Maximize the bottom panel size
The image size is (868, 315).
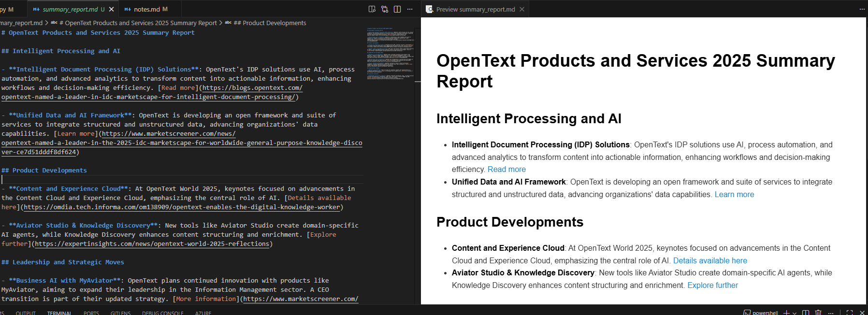850,313
